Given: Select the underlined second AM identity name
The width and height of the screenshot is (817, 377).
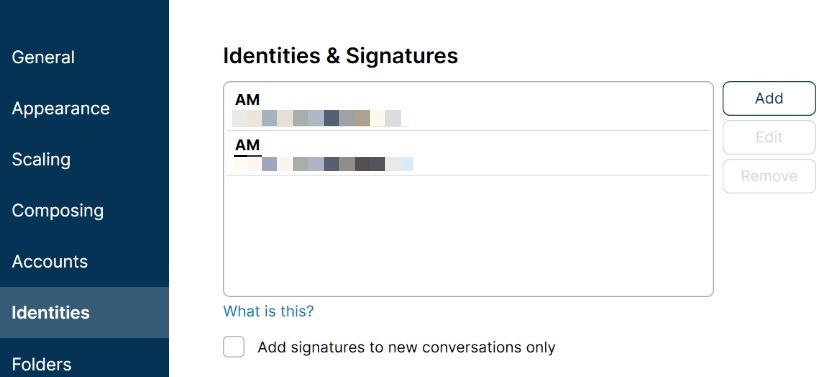Looking at the screenshot, I should click(247, 145).
